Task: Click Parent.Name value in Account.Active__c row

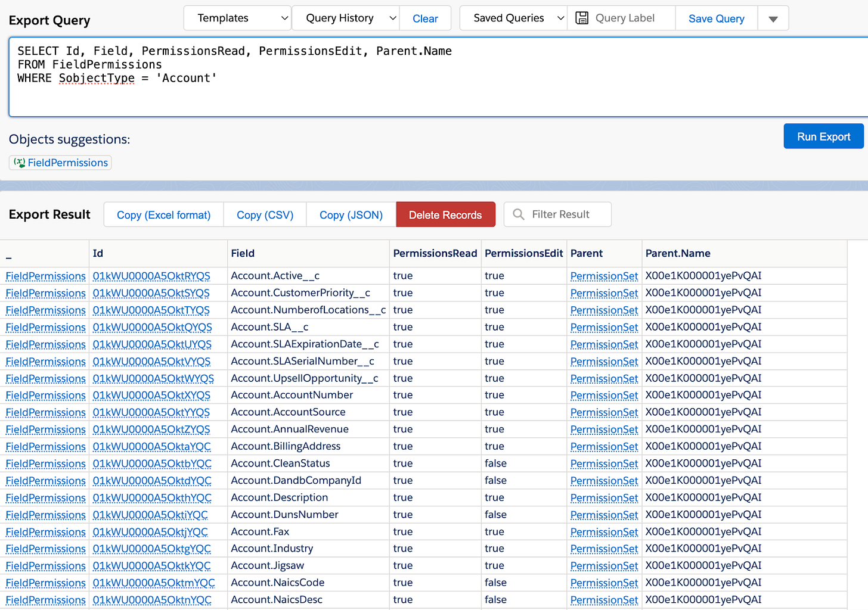Action: tap(703, 276)
